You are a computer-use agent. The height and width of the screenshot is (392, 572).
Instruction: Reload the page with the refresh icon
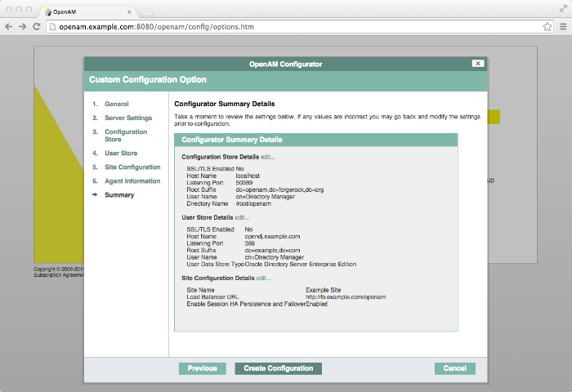tap(37, 27)
